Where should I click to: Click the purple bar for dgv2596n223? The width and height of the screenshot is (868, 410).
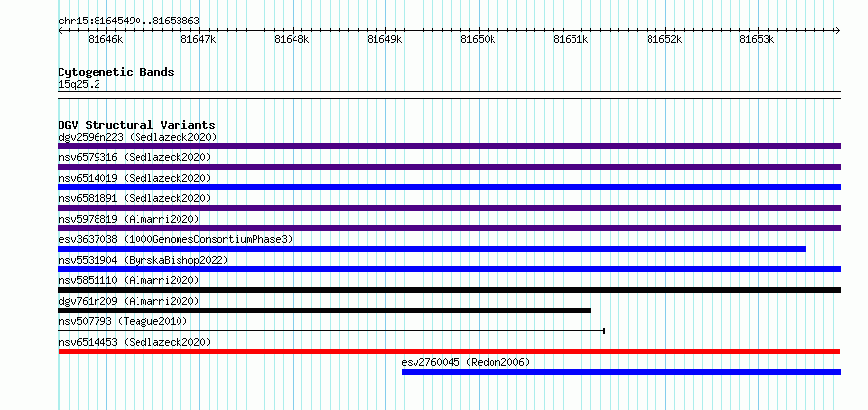click(449, 146)
